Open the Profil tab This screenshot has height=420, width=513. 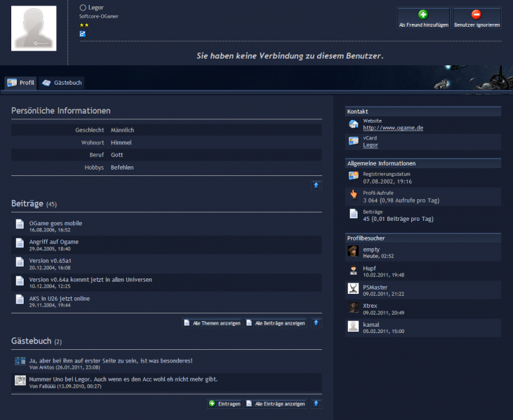(21, 83)
